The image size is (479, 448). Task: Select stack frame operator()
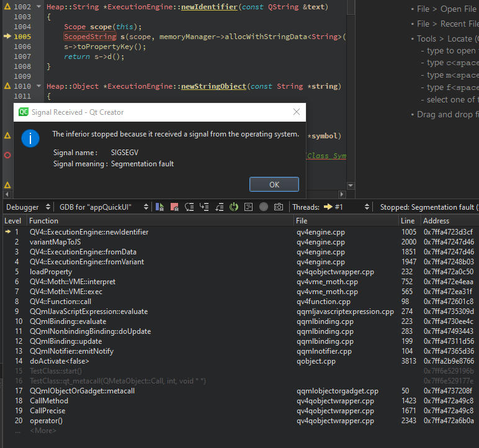coord(241,421)
